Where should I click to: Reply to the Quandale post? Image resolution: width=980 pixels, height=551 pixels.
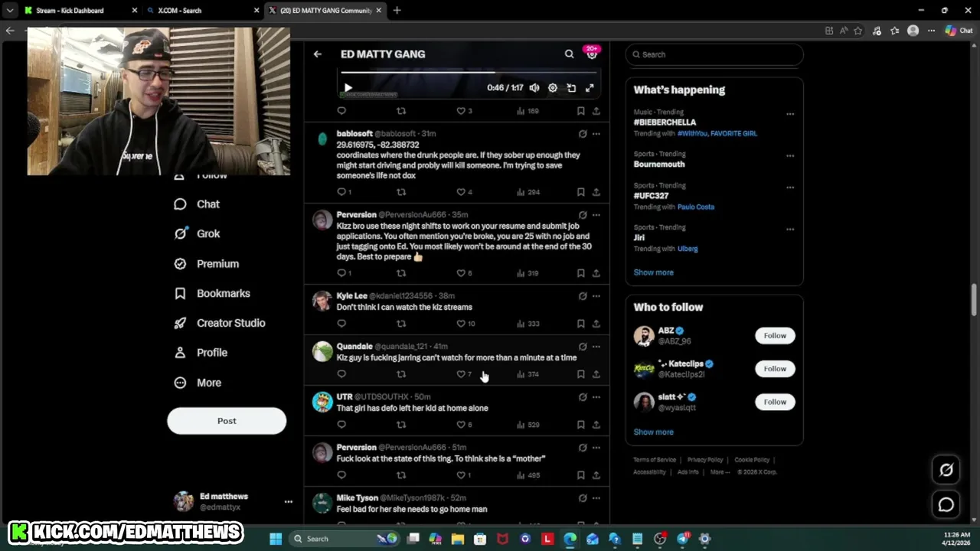pyautogui.click(x=341, y=374)
